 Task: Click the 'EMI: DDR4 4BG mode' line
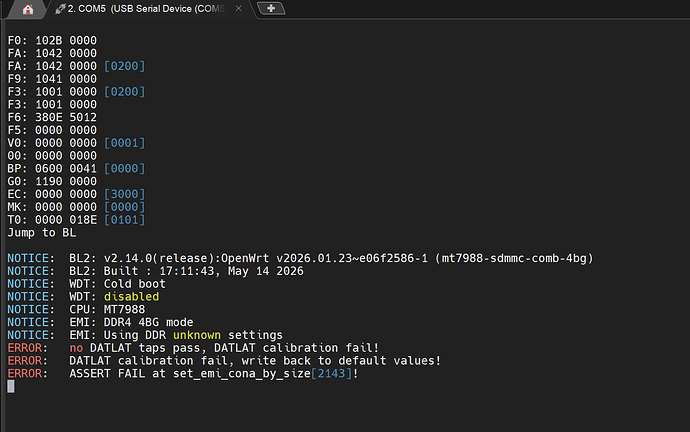pyautogui.click(x=100, y=322)
